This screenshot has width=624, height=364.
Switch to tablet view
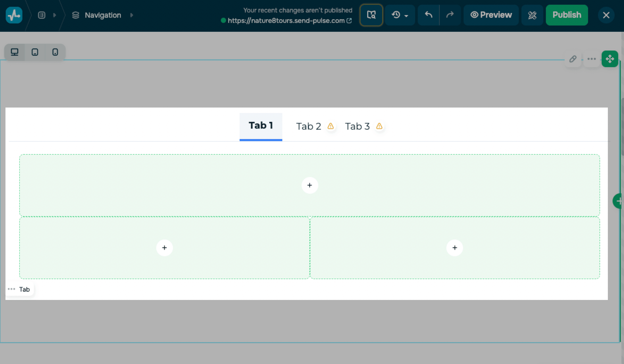[x=35, y=52]
